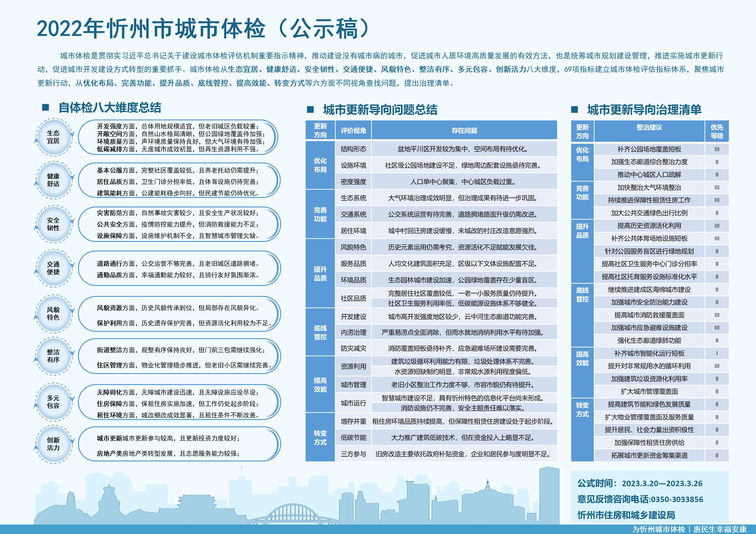Screen dimensions: 756x534
Task: Click square bullet before 城市更新导向治理清单
Action: pyautogui.click(x=575, y=109)
